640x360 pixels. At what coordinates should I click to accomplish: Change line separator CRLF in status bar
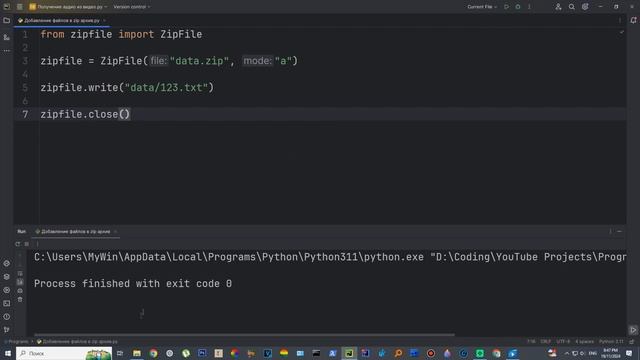click(546, 342)
